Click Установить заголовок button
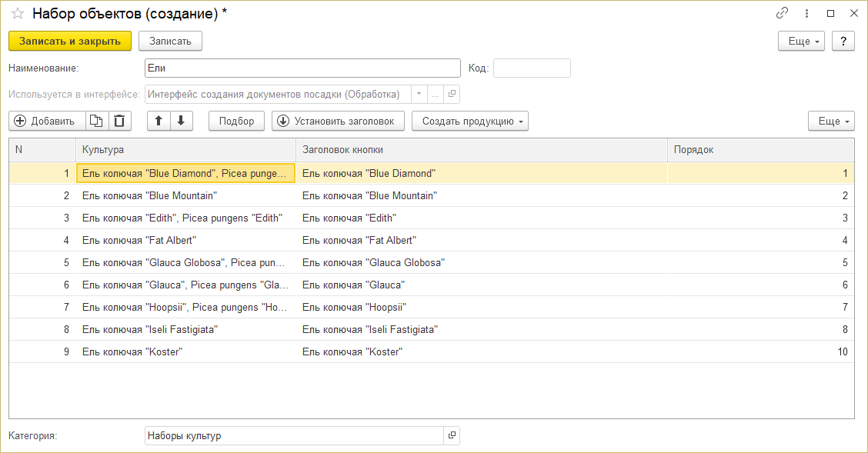Viewport: 868px width, 453px height. click(x=338, y=121)
